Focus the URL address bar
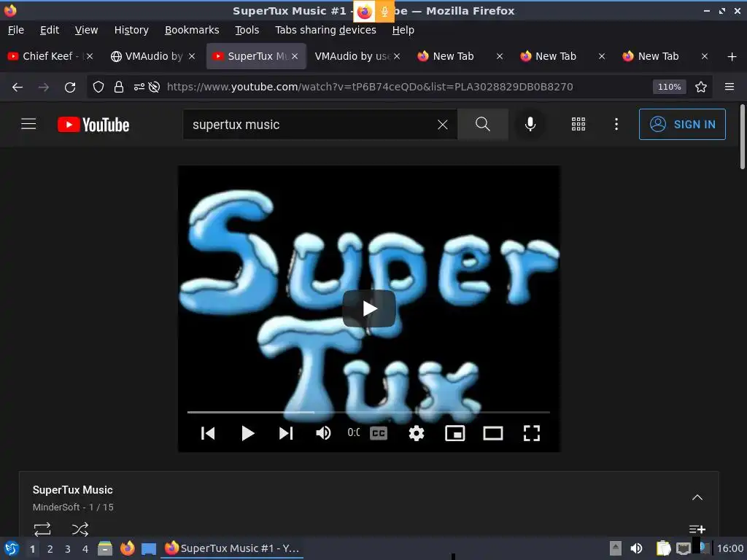The height and width of the screenshot is (560, 747). pyautogui.click(x=370, y=87)
